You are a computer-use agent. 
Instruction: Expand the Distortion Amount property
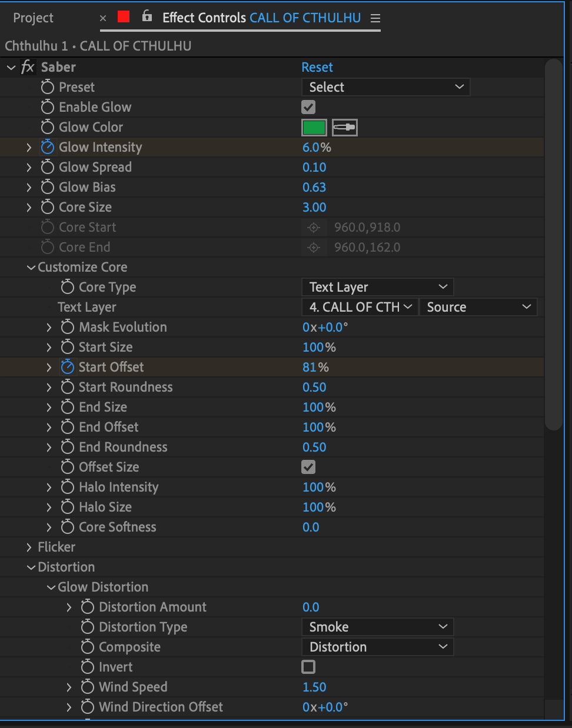[x=69, y=607]
